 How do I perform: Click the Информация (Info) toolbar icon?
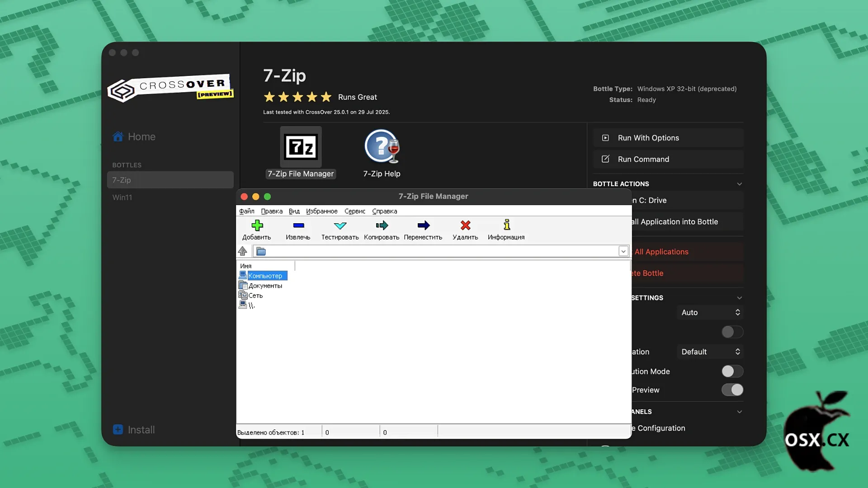pyautogui.click(x=507, y=225)
